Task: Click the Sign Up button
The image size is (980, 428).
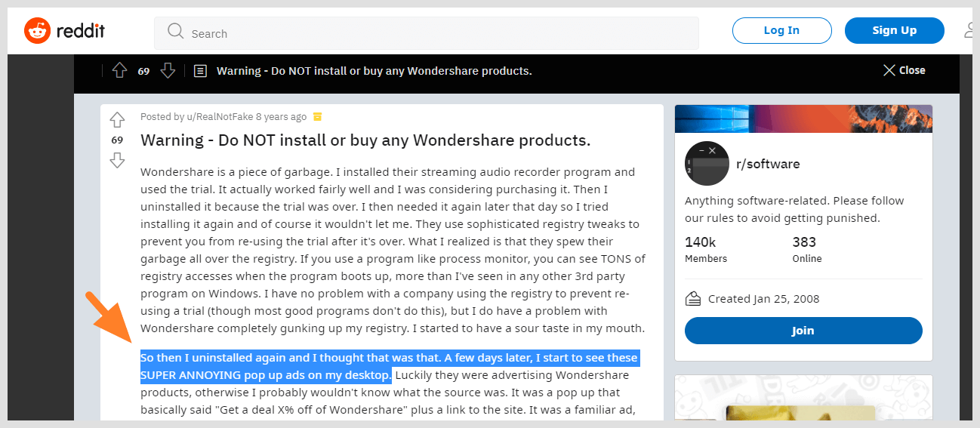Action: pyautogui.click(x=894, y=31)
